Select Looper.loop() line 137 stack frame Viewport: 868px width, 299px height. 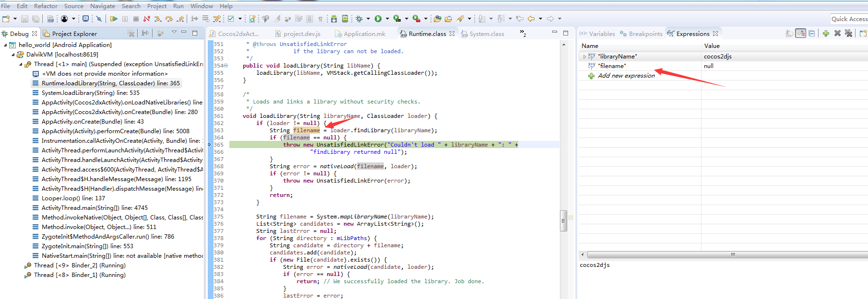click(x=73, y=198)
